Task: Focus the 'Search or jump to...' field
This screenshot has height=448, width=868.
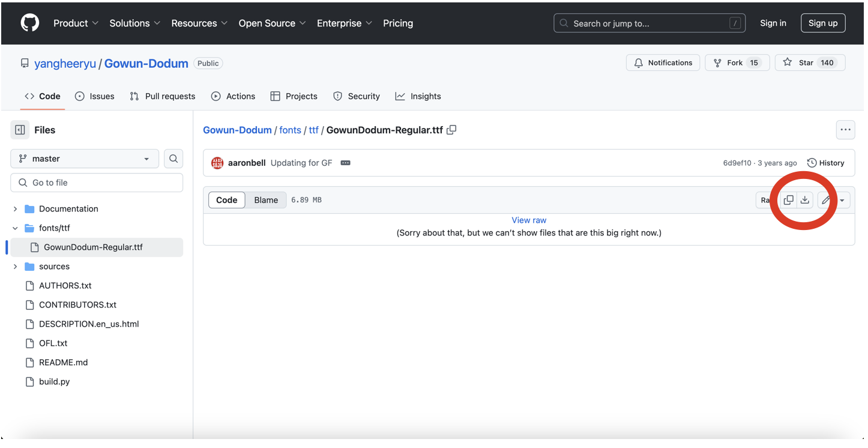Action: [x=649, y=23]
